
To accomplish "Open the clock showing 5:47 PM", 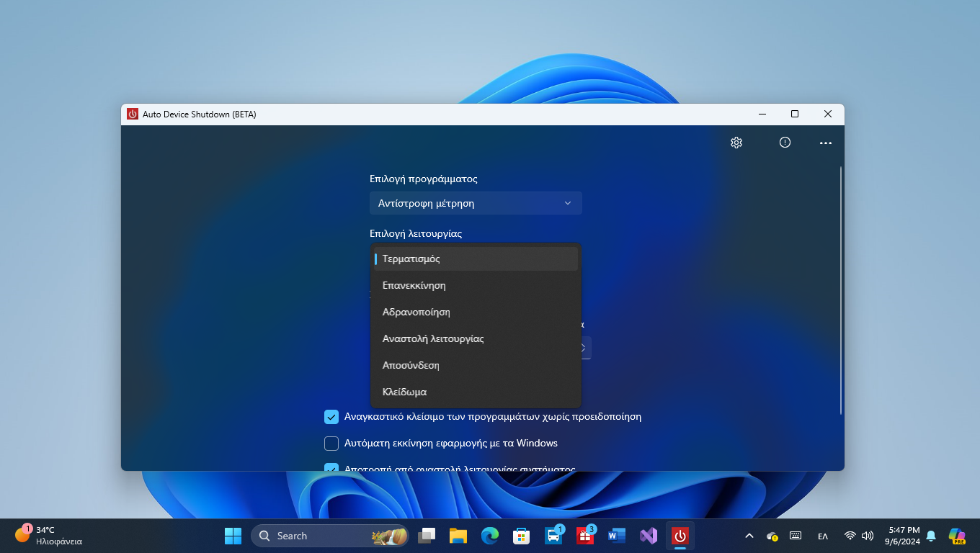I will tap(904, 536).
